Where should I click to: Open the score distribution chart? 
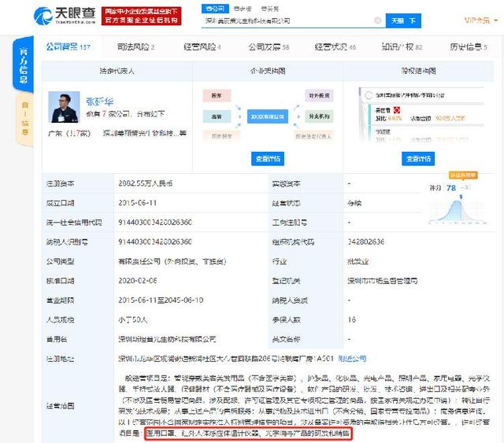click(x=458, y=212)
